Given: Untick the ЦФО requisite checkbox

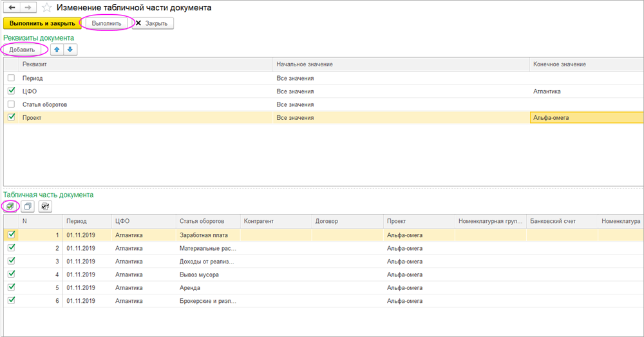Looking at the screenshot, I should 11,91.
